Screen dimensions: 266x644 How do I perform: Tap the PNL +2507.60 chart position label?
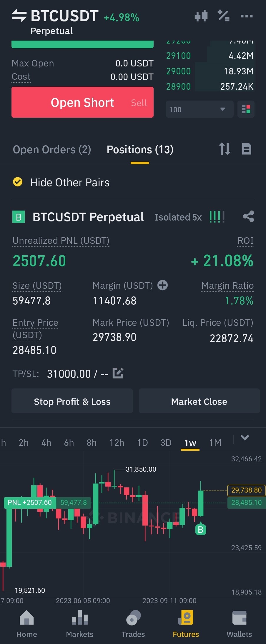(30, 503)
